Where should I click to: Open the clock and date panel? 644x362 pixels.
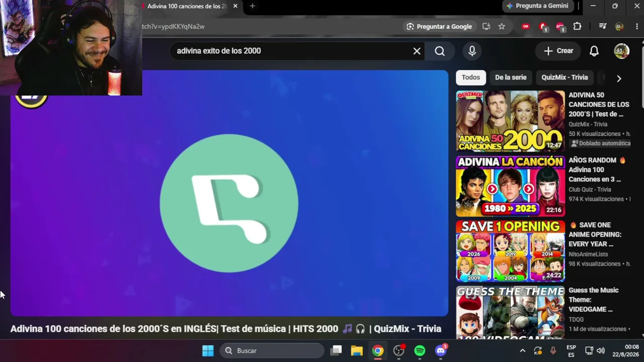tap(626, 351)
